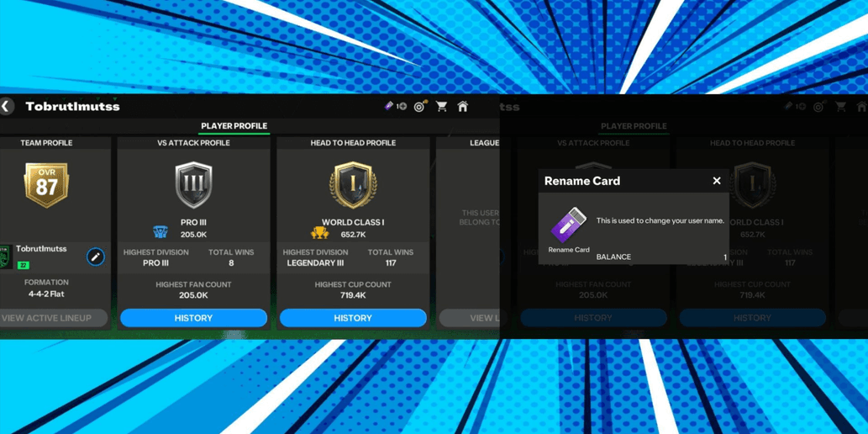868x434 pixels.
Task: Tap the gold OVR 87 shield badge
Action: tap(46, 185)
